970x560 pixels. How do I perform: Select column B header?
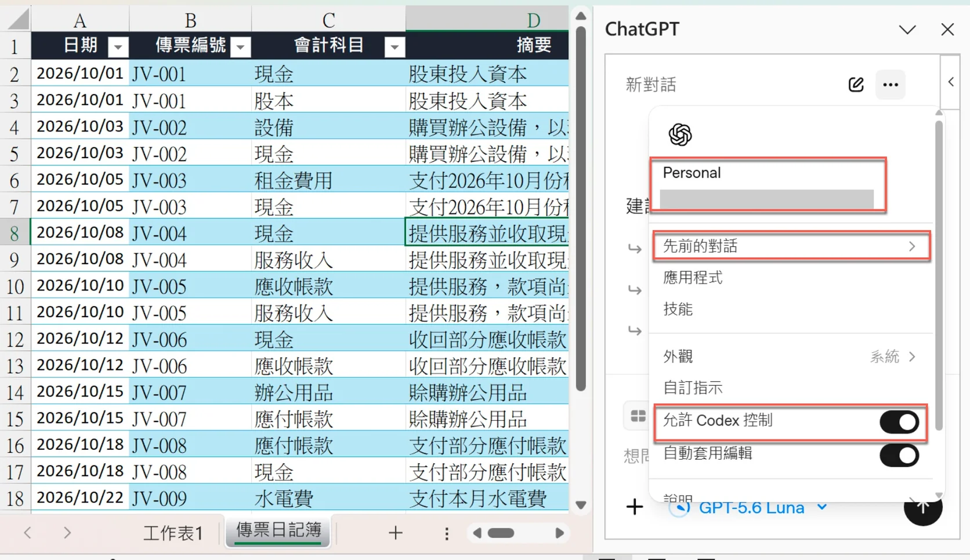(190, 19)
